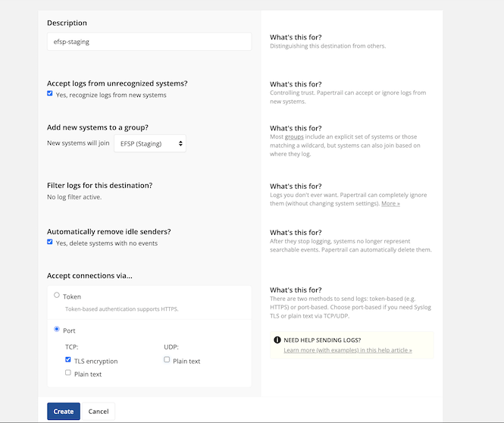
Task: Select the Token radio button
Action: coord(57,295)
